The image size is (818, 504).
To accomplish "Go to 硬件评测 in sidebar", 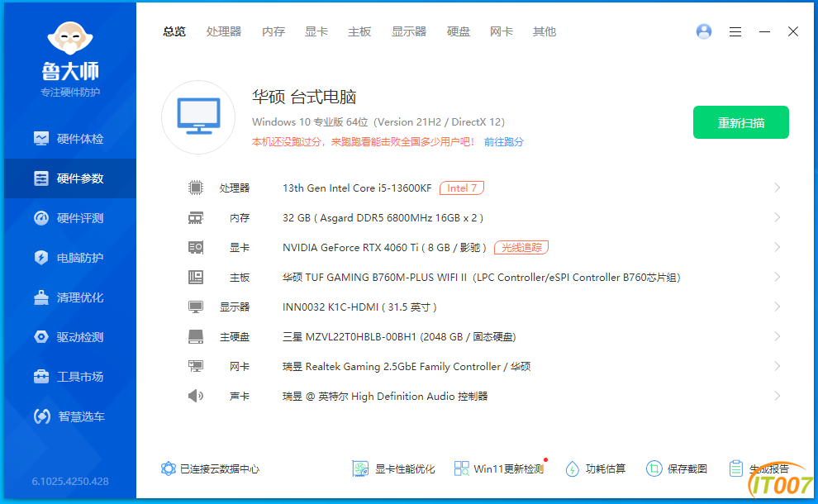I will [x=70, y=218].
